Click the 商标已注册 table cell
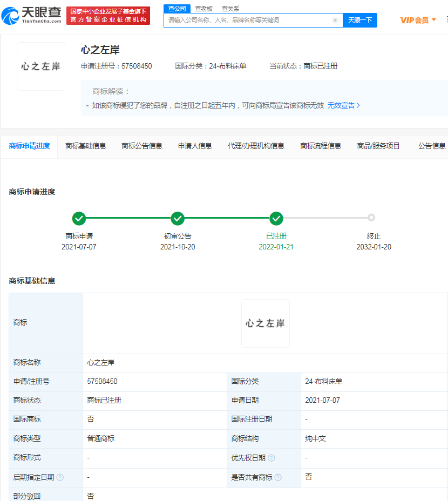Viewport: 448px width, 501px height. pos(104,401)
